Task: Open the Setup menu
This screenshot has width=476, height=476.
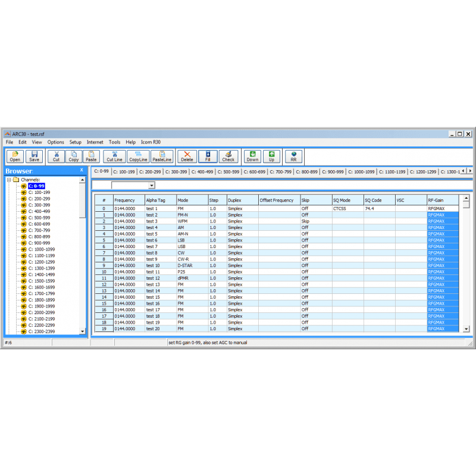Action: (76, 142)
